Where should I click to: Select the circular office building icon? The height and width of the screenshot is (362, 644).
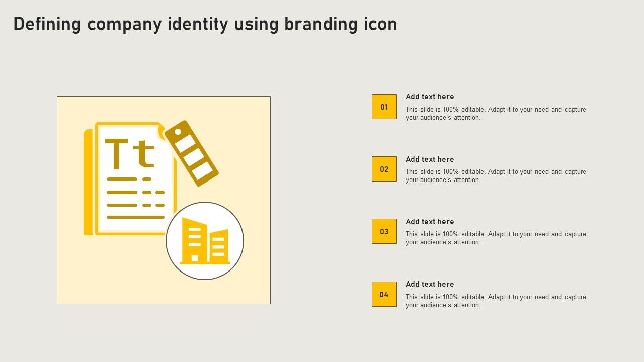205,241
